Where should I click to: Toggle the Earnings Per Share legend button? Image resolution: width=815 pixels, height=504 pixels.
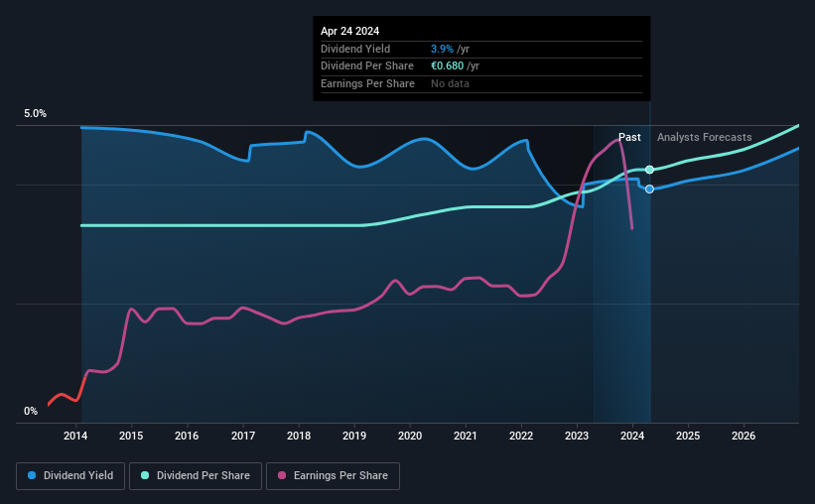tap(334, 476)
